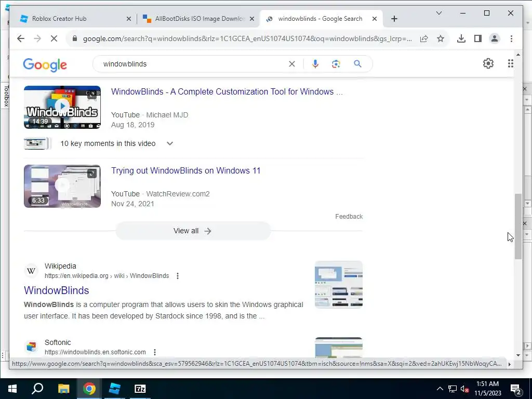The height and width of the screenshot is (399, 532).
Task: Search by image with the Lens icon
Action: coord(336,64)
